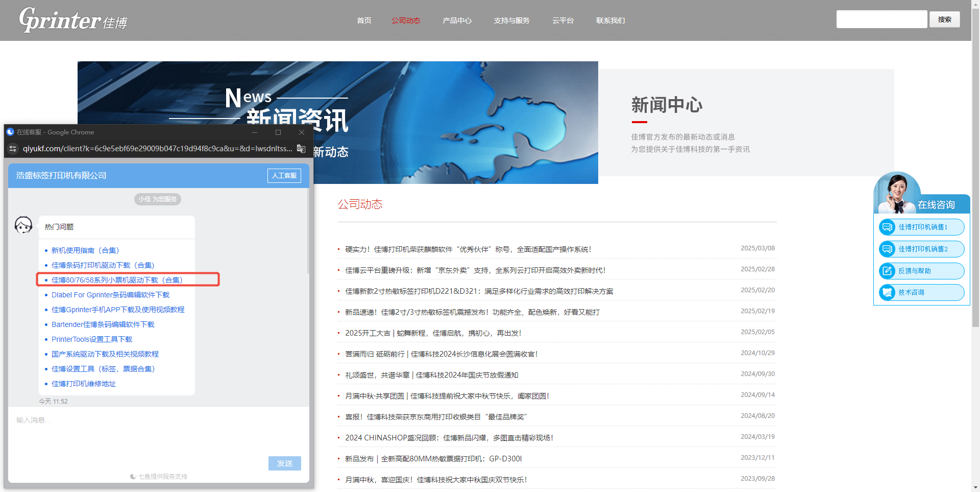Open 联系我们 in the navigation menu

coord(610,20)
